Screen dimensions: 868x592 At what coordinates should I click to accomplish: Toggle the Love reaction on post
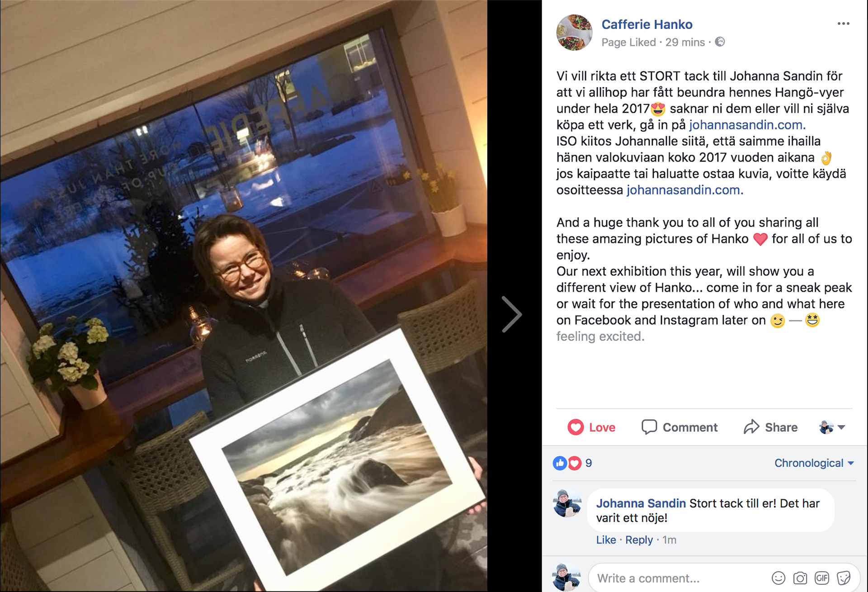(x=591, y=427)
